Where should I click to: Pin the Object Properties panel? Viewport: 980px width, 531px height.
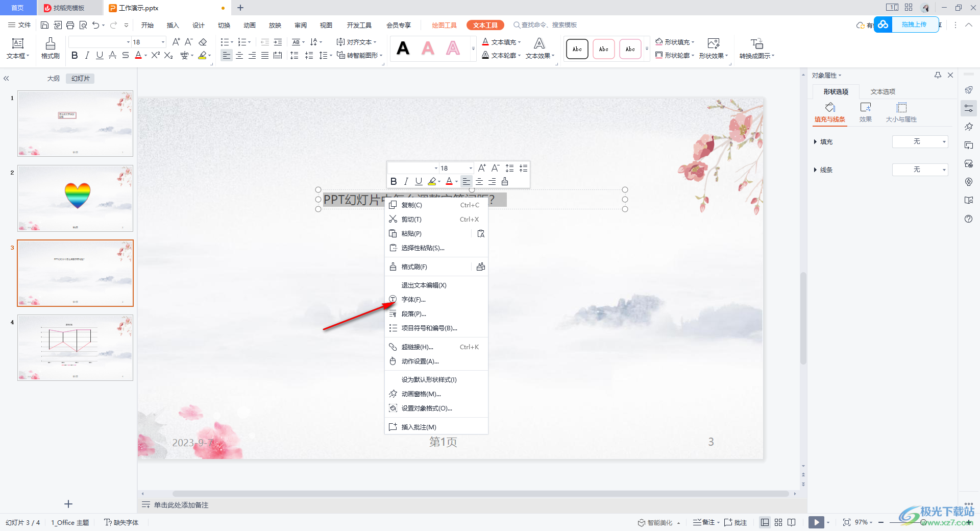[938, 75]
